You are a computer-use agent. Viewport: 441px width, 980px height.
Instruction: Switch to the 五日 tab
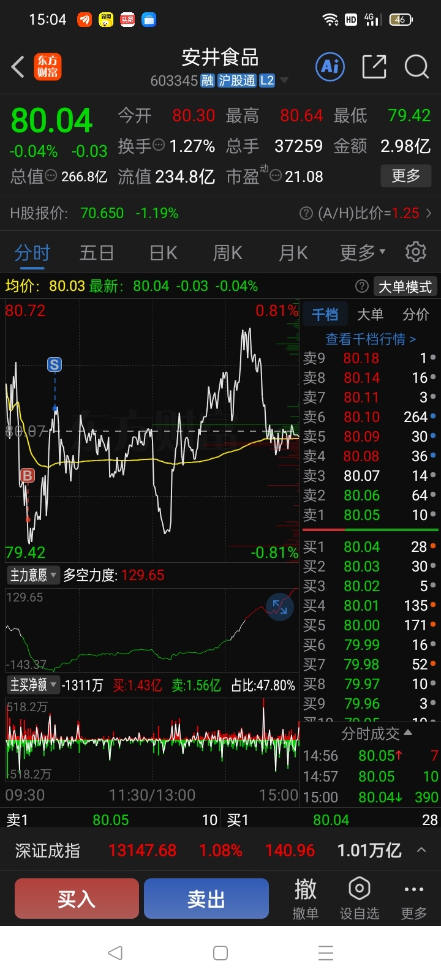pos(97,252)
